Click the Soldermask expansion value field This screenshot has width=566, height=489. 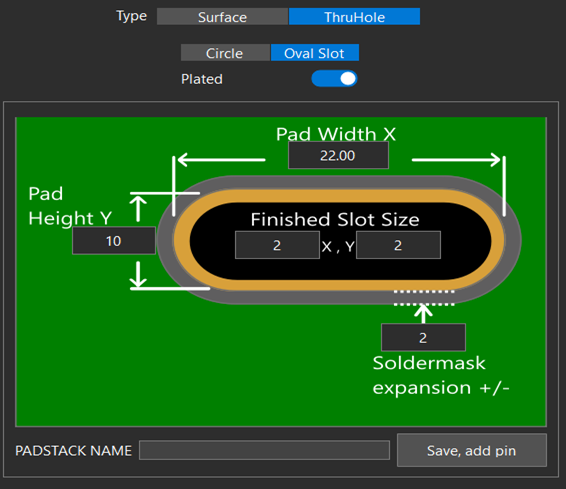coord(423,337)
